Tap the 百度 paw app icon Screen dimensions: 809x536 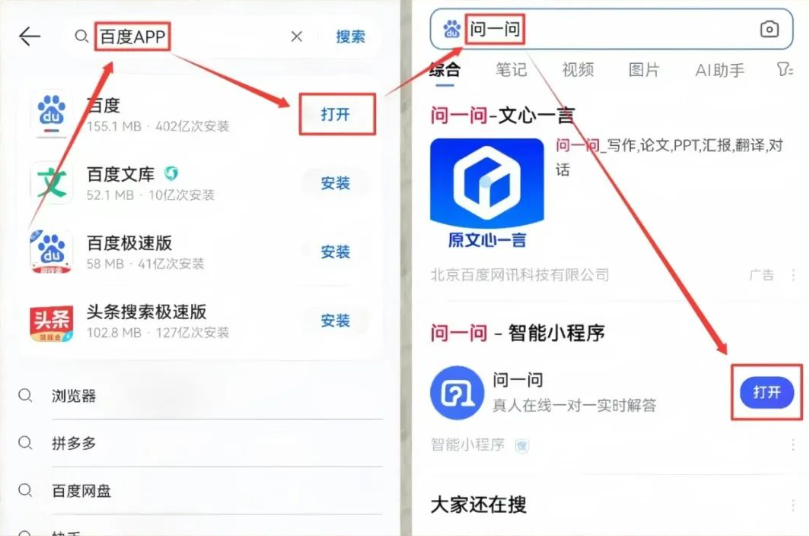pos(51,113)
